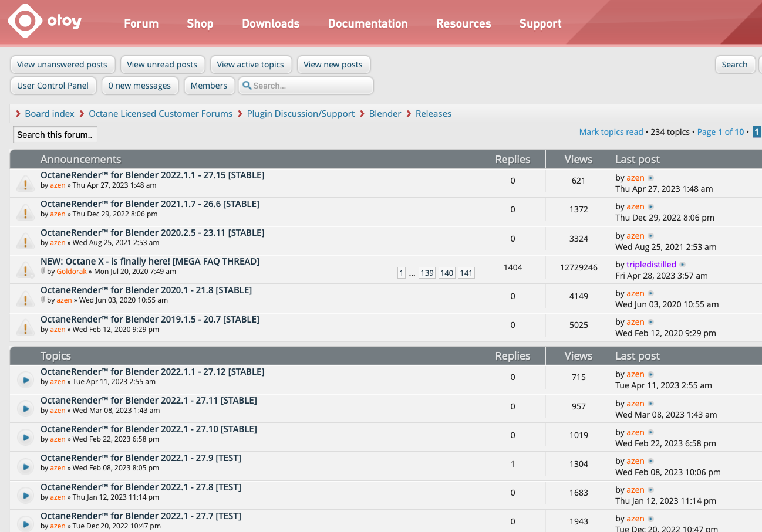Screen dimensions: 762x532
Task: Open page 140 of Octane X thread
Action: [x=447, y=273]
